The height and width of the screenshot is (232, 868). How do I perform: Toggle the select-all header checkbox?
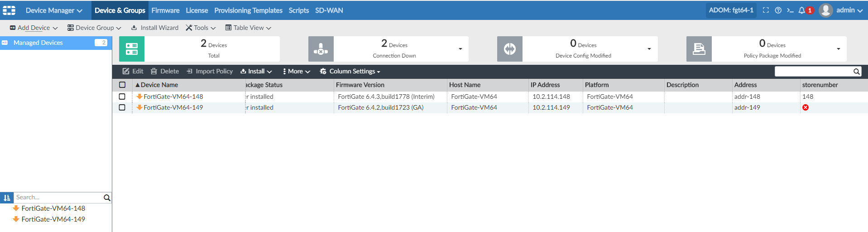click(122, 85)
